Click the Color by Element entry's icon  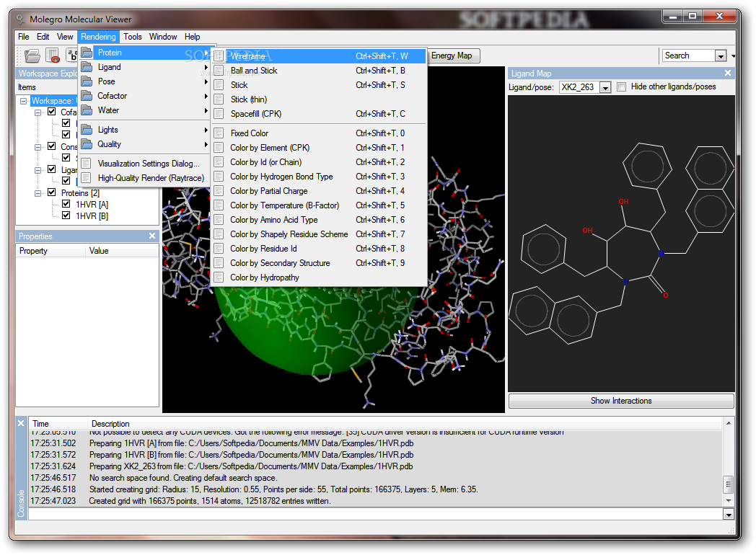pos(219,148)
